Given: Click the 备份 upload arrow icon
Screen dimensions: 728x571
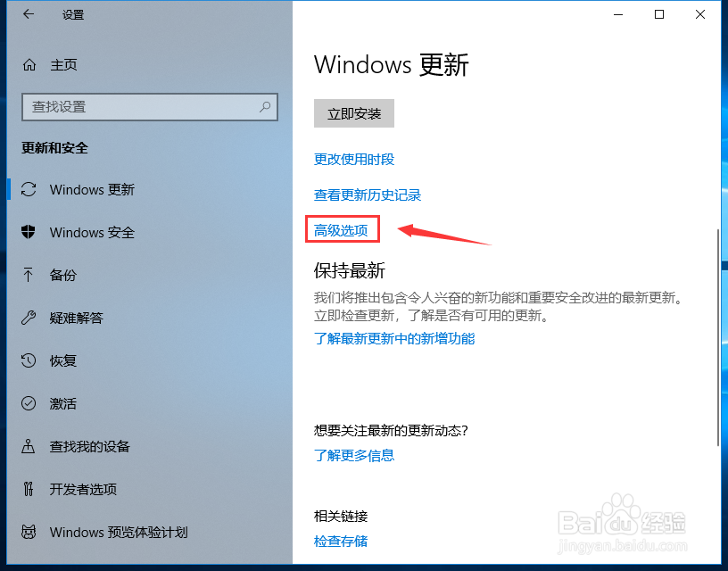Looking at the screenshot, I should click(29, 275).
